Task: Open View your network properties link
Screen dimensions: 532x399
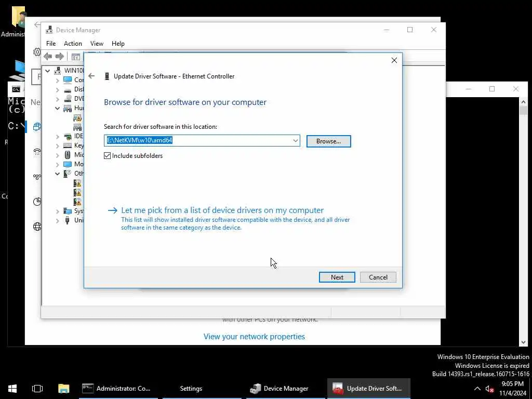Action: [x=254, y=337]
